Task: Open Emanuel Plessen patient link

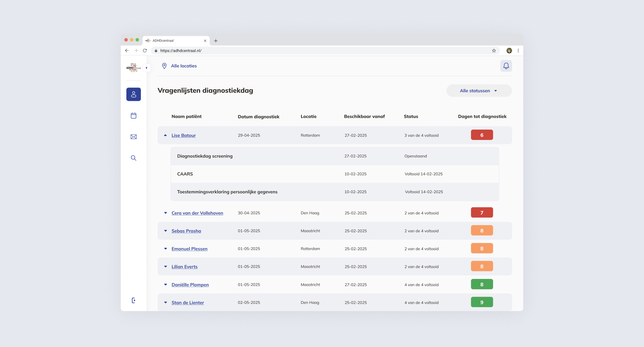Action: coord(189,249)
